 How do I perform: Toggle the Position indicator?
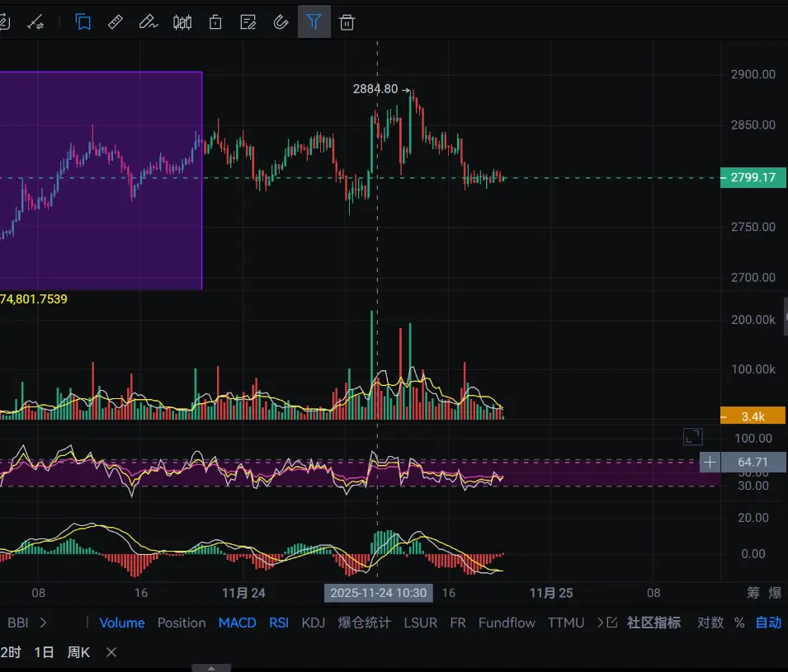[x=182, y=623]
